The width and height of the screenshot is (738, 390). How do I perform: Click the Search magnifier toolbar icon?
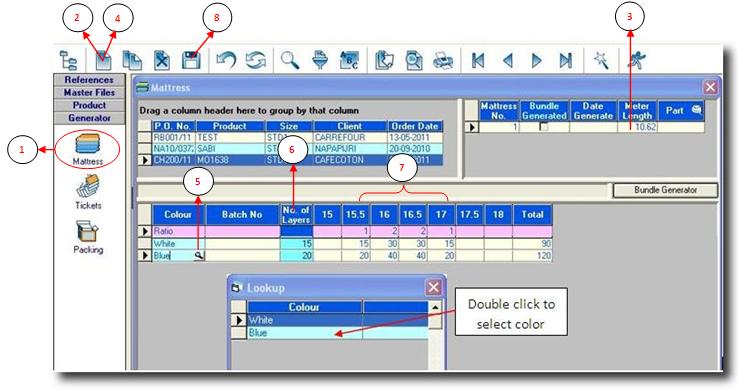[x=290, y=60]
